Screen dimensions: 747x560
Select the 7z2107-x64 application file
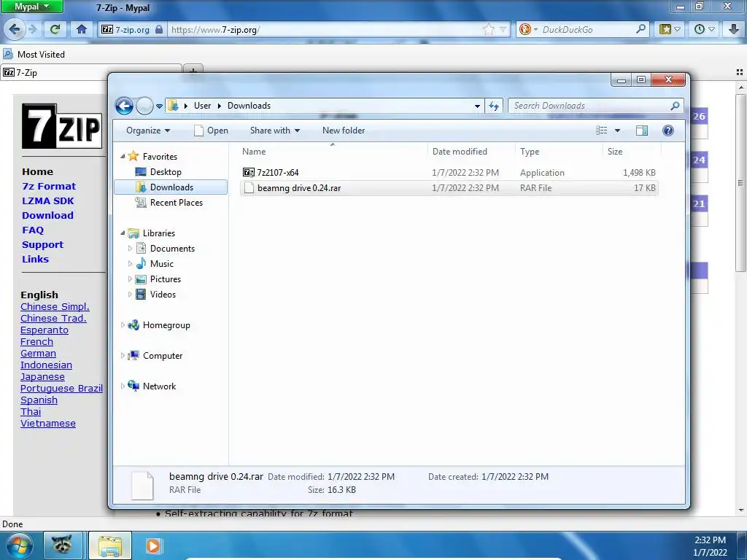point(449,172)
